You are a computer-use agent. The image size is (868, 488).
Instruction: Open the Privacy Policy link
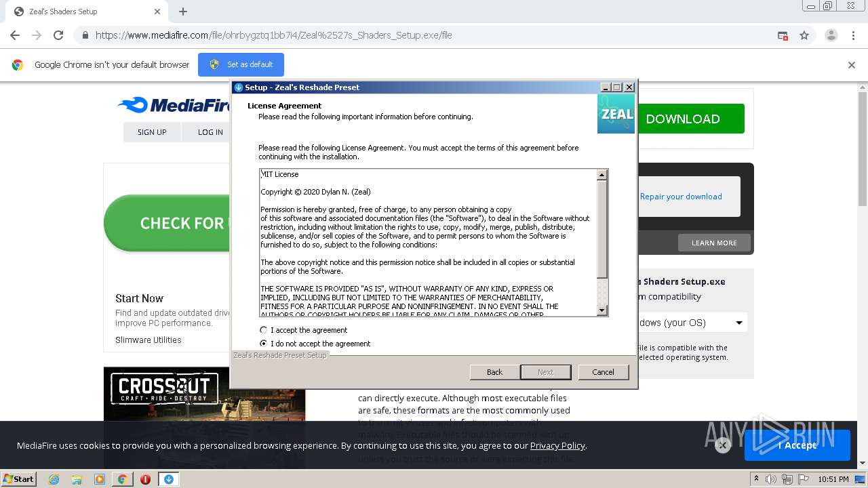pos(557,445)
